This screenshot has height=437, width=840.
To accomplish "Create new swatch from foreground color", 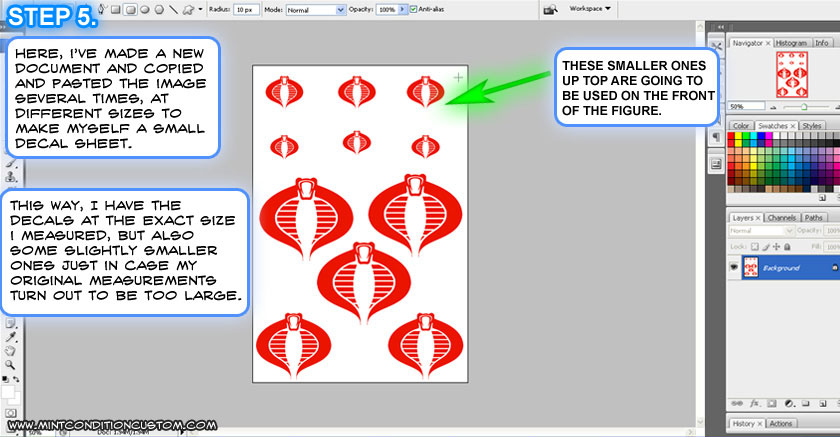I will tap(822, 198).
